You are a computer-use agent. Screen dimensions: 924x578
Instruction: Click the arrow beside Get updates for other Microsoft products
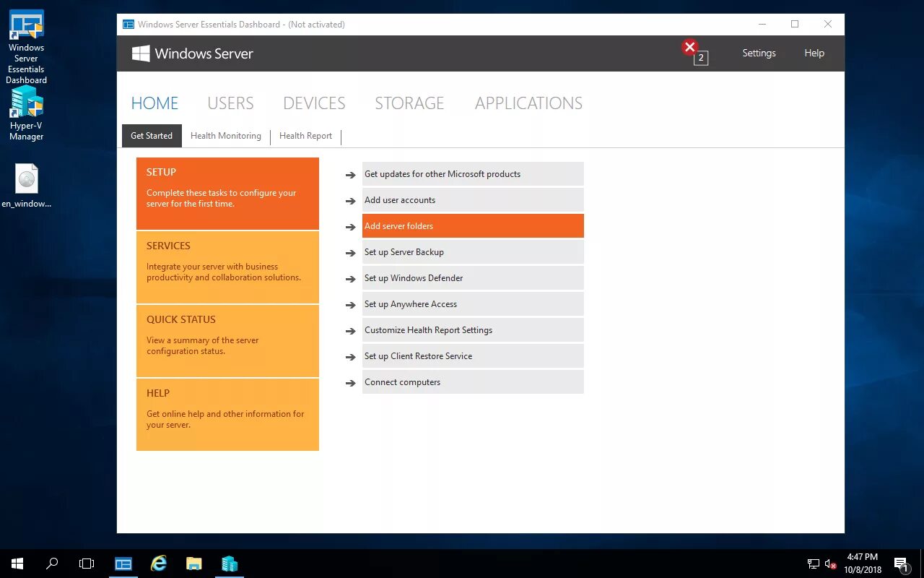click(351, 175)
